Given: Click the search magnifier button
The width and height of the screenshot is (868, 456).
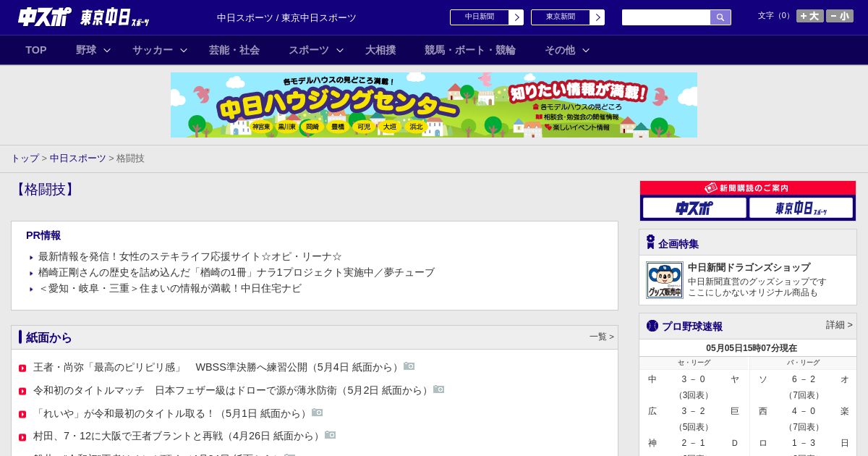Looking at the screenshot, I should [x=720, y=17].
